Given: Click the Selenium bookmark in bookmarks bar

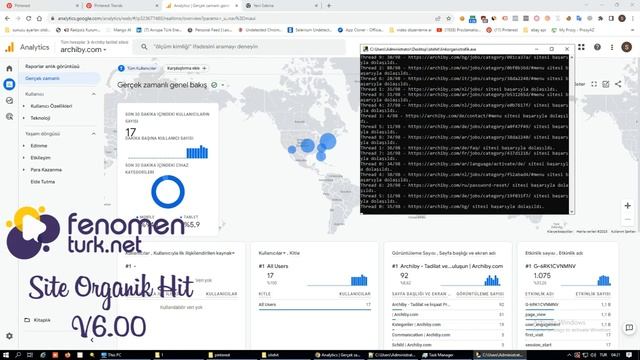Looking at the screenshot, I should pyautogui.click(x=309, y=30).
